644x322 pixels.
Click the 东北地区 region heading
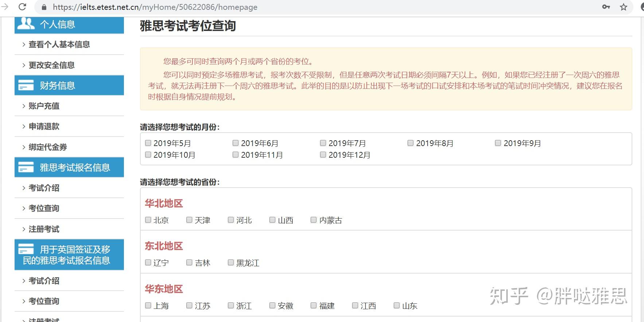point(164,246)
